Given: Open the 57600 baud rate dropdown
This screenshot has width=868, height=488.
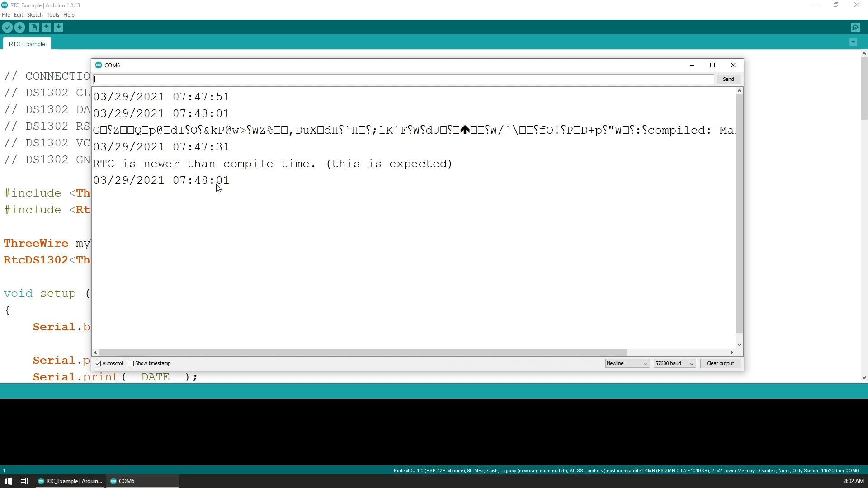Looking at the screenshot, I should click(x=674, y=364).
